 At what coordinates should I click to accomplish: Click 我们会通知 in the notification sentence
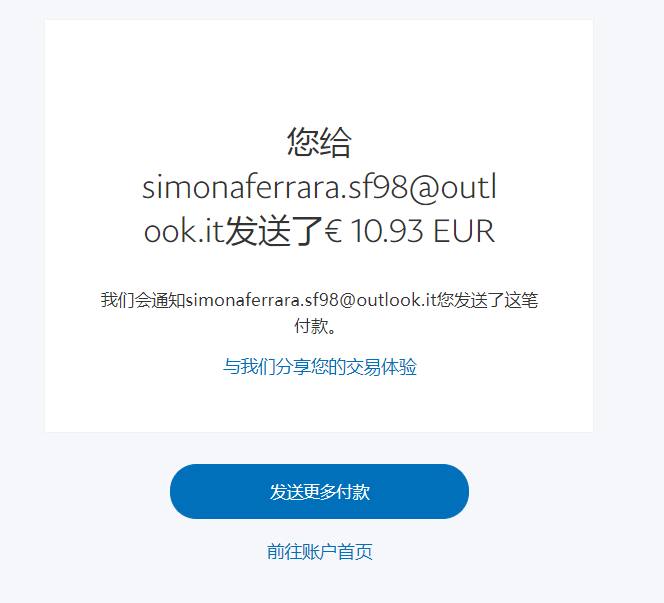click(143, 300)
